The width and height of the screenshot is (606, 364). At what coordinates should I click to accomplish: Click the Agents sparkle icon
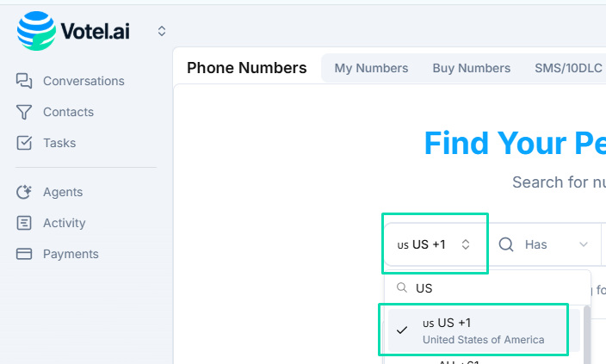coord(24,192)
